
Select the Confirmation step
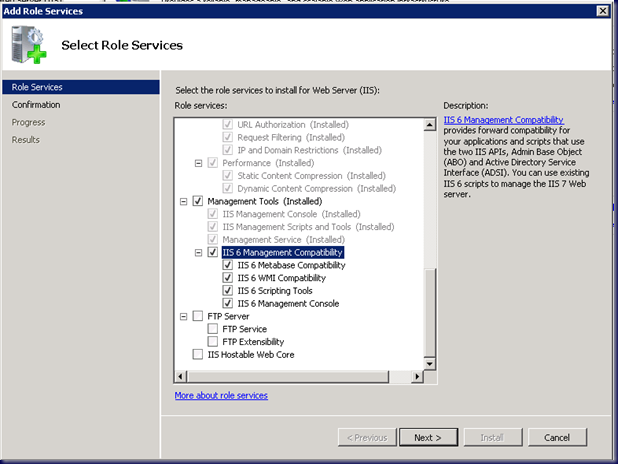click(36, 105)
